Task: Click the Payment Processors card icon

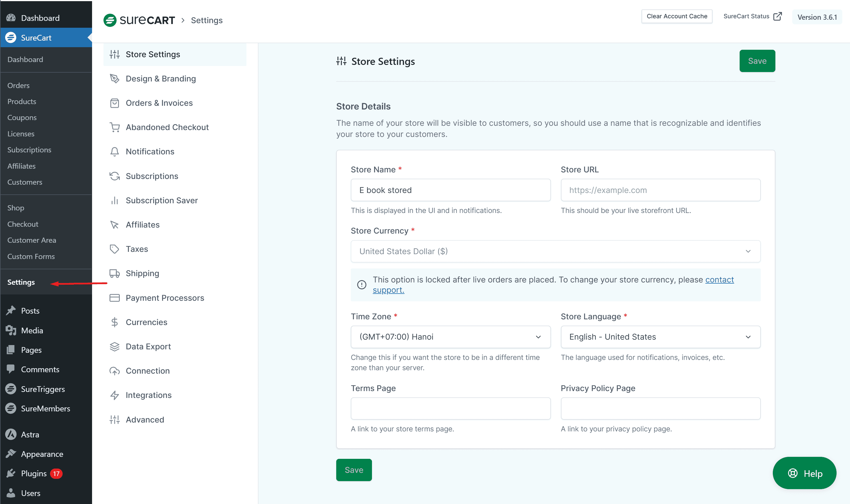Action: tap(114, 298)
